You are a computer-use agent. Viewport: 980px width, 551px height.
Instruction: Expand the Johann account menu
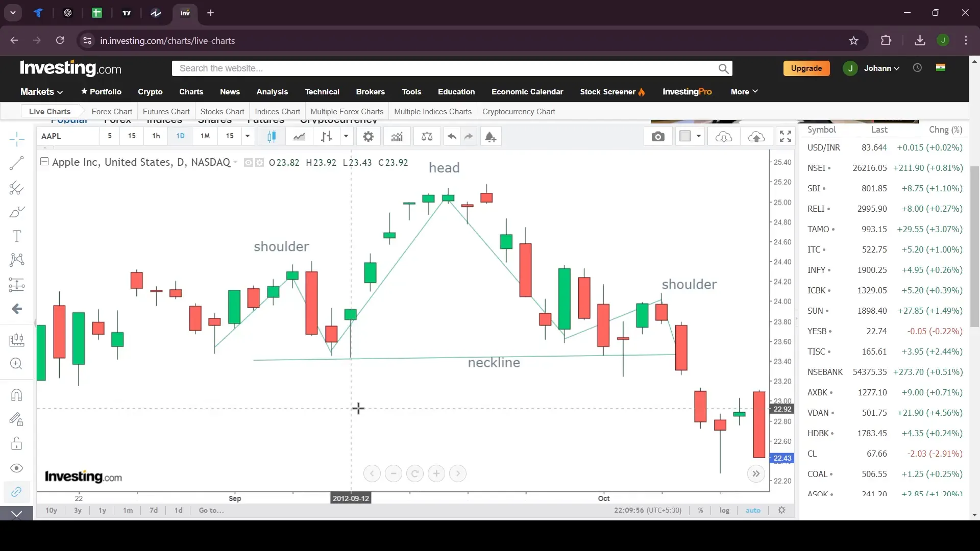click(881, 68)
